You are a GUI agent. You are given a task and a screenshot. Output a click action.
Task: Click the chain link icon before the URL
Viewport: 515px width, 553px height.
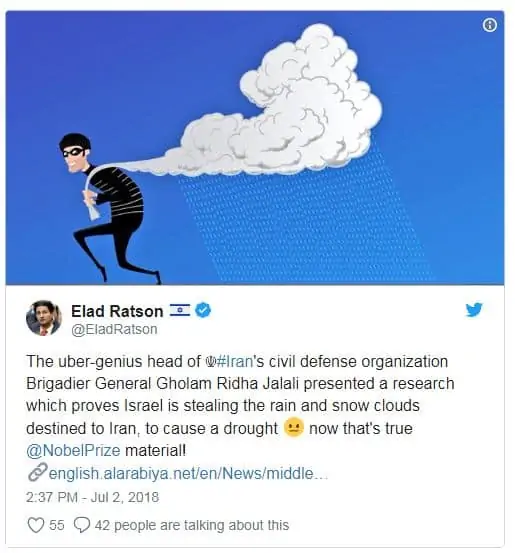(x=37, y=472)
